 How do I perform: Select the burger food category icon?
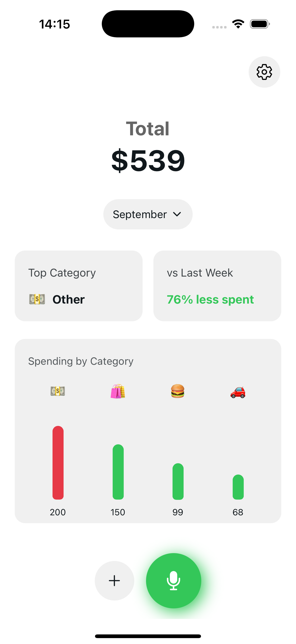coord(178,391)
